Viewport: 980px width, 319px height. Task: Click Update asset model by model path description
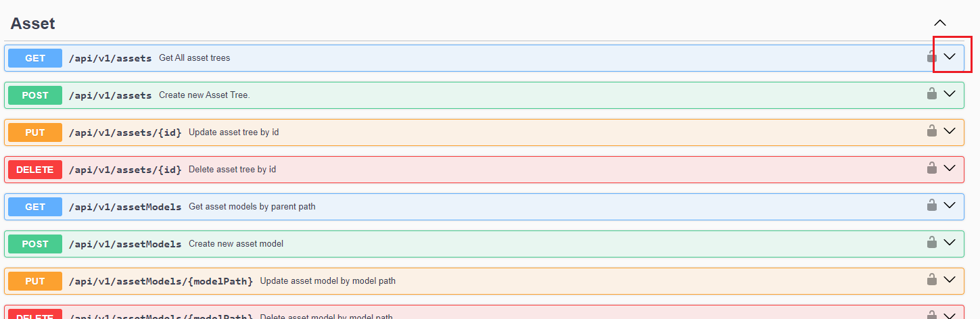327,281
